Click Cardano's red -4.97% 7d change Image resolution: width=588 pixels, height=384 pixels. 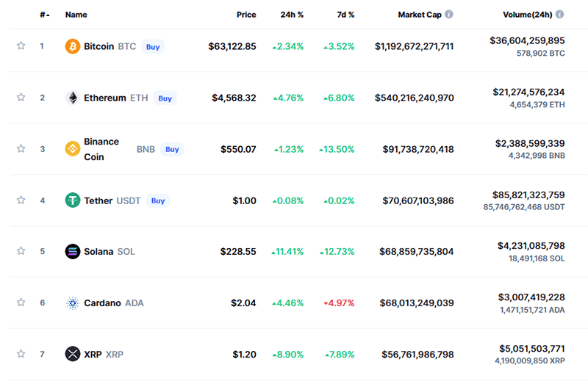tap(339, 303)
